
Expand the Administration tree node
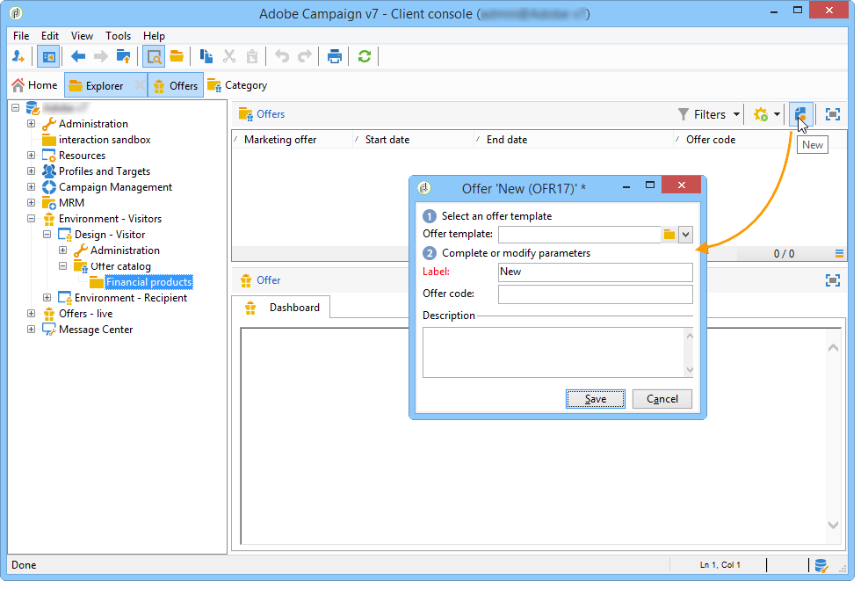[31, 124]
